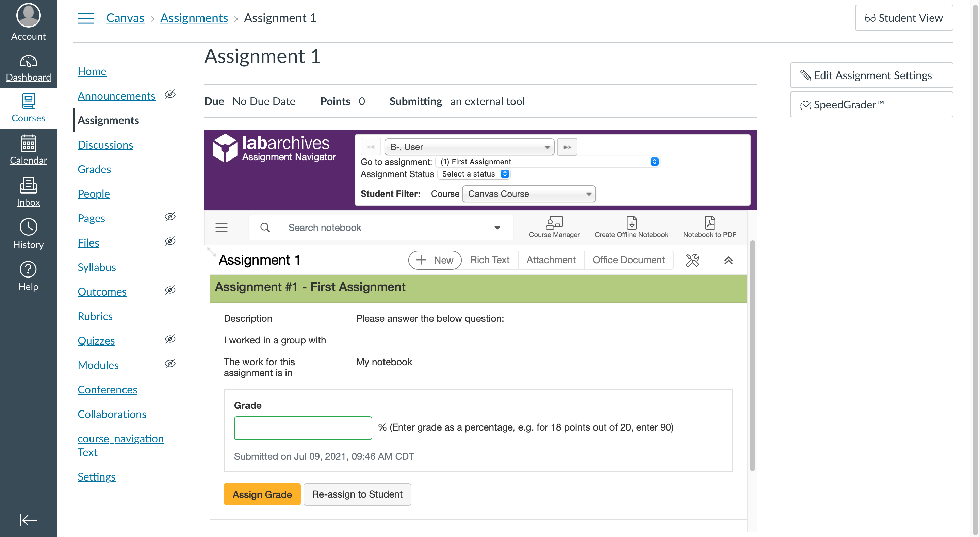Click the Assign Grade button
Viewport: 980px width, 537px height.
pyautogui.click(x=262, y=494)
